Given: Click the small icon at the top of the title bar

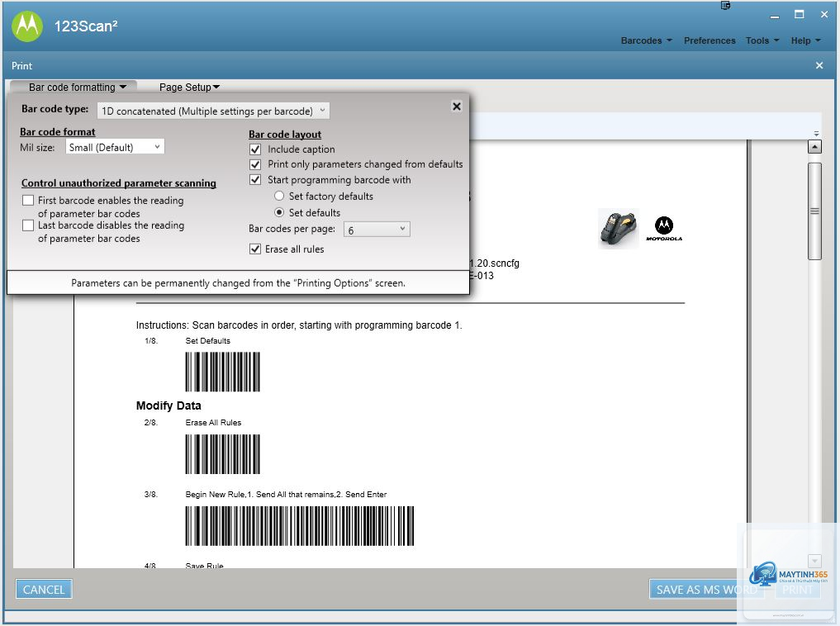Looking at the screenshot, I should click(725, 5).
